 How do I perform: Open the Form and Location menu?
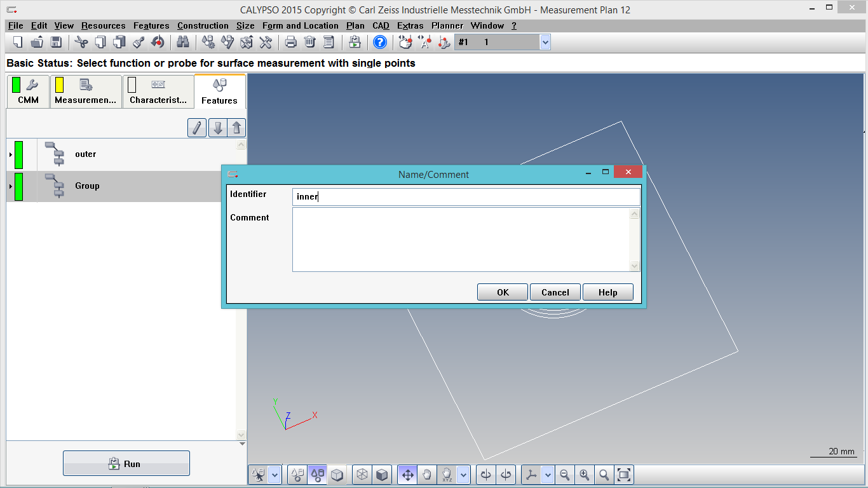point(301,25)
